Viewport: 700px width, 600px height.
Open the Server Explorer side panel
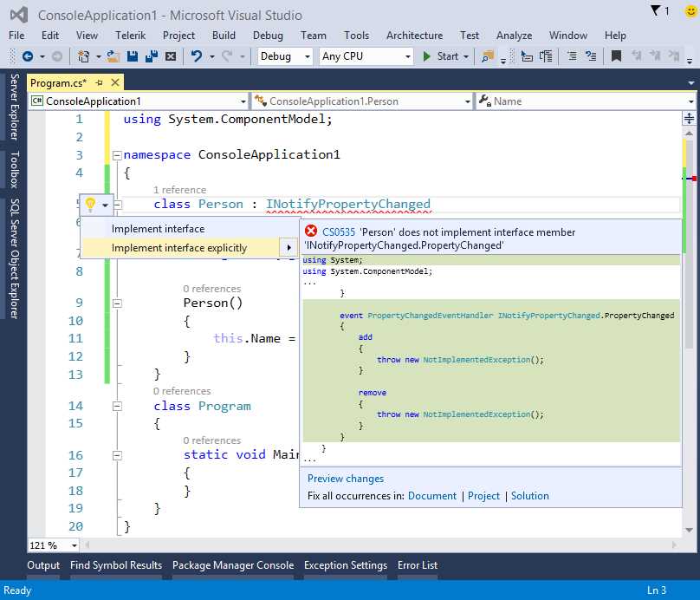[14, 108]
